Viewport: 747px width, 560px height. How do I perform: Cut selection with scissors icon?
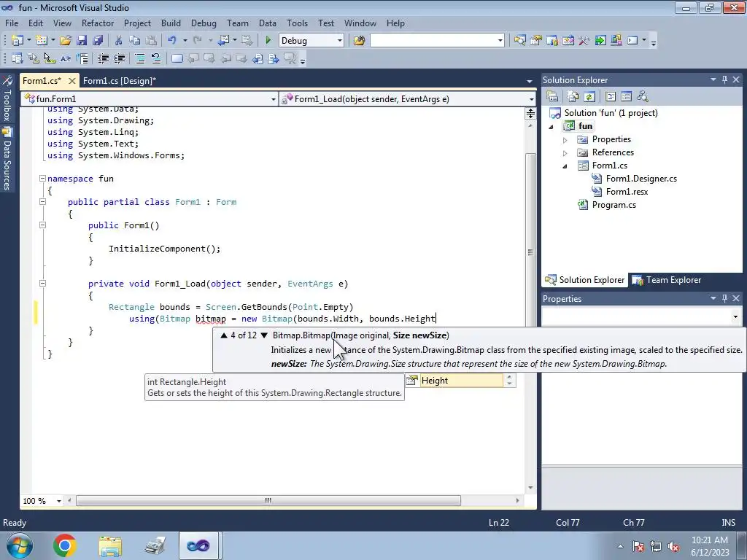coord(119,41)
